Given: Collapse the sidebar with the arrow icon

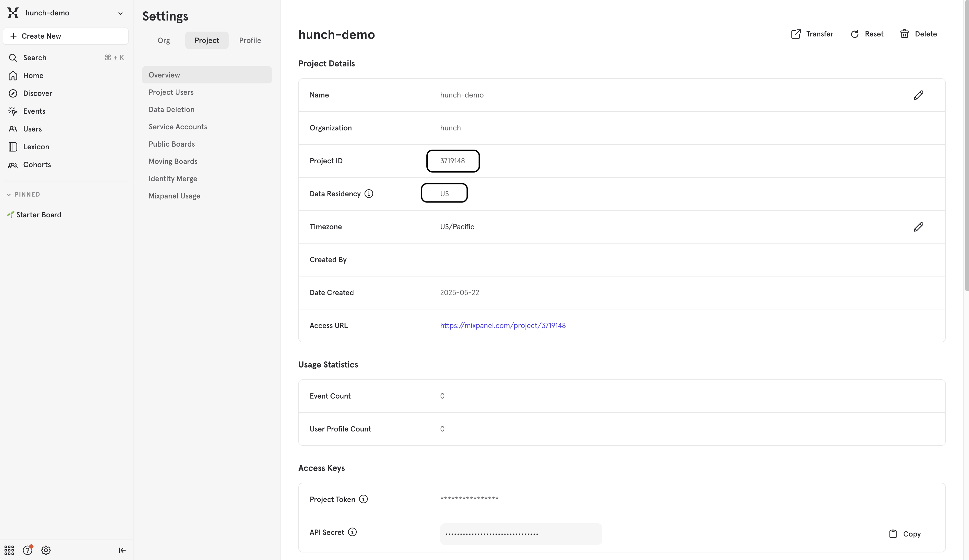Looking at the screenshot, I should click(122, 550).
